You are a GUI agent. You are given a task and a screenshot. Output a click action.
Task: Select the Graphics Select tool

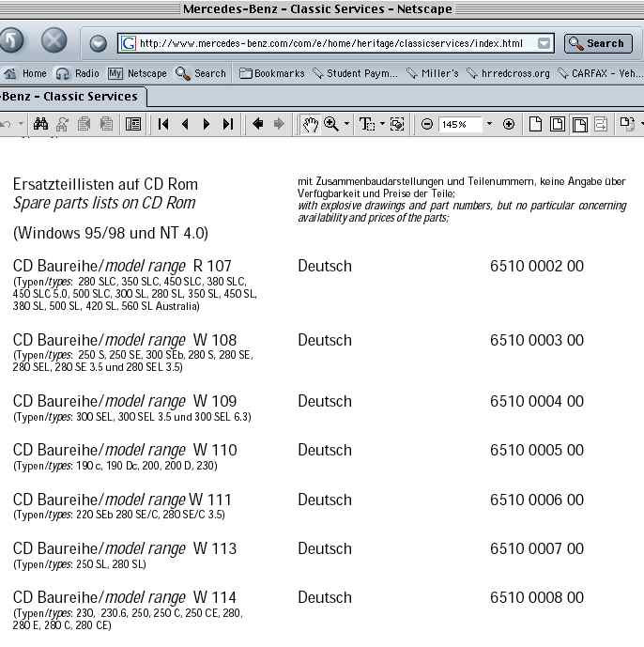click(397, 124)
